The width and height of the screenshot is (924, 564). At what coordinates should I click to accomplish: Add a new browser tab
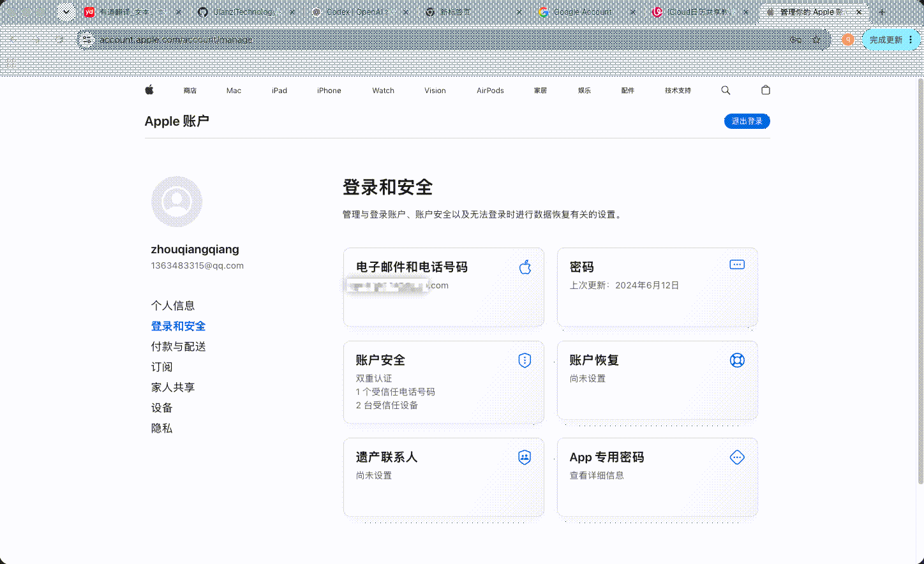(x=882, y=12)
